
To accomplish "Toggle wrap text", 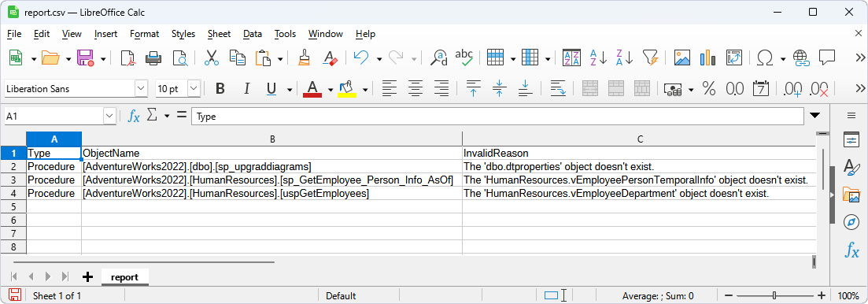I will coord(557,88).
